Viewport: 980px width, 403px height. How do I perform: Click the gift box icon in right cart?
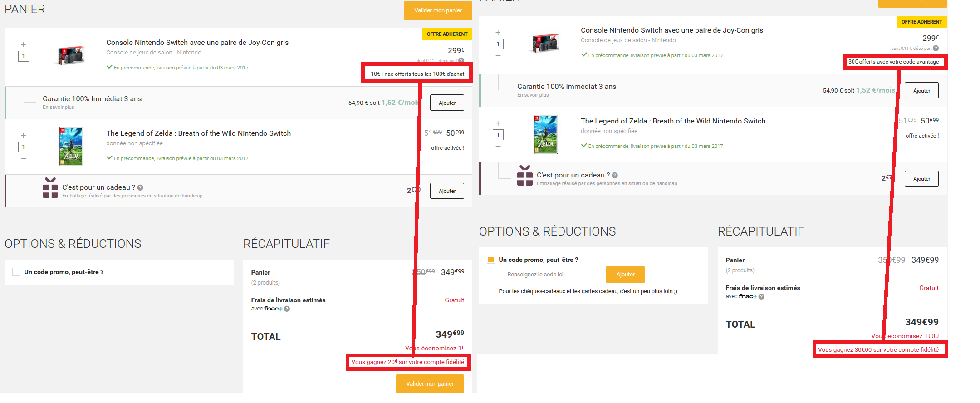[x=525, y=176]
